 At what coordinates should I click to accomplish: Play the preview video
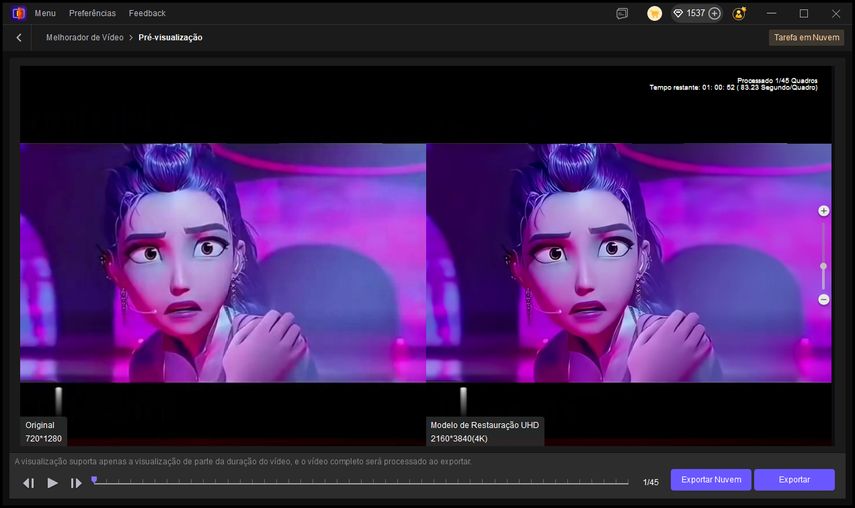click(52, 482)
